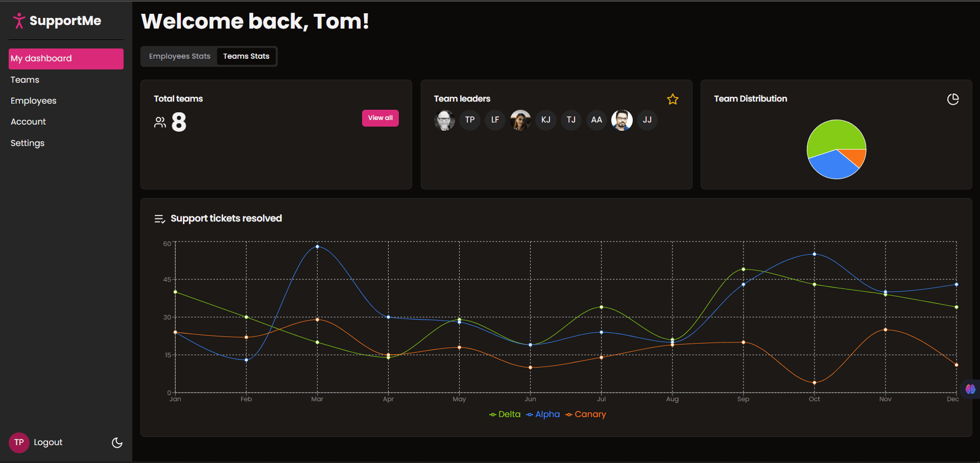Image resolution: width=980 pixels, height=463 pixels.
Task: Click the March data point on the Alpha line
Action: 317,247
